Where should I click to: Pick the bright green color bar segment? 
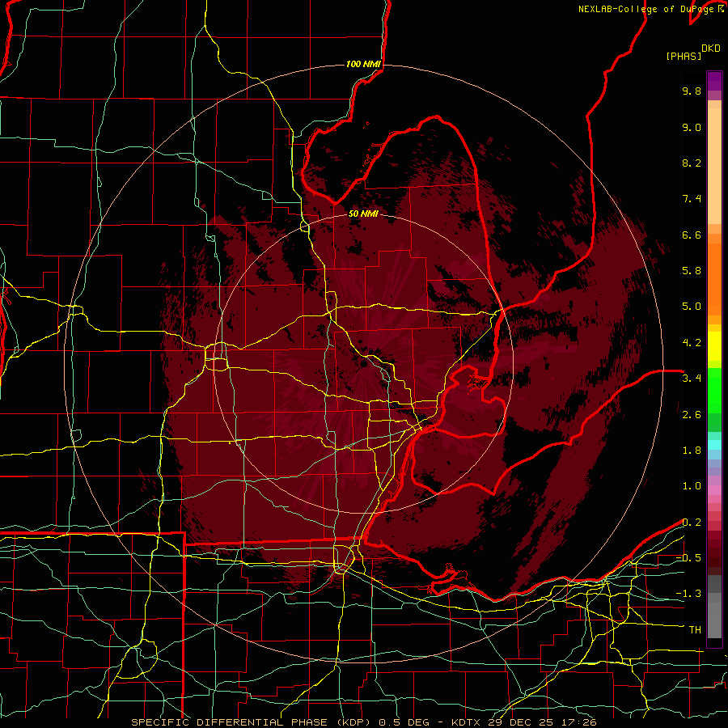[x=714, y=390]
